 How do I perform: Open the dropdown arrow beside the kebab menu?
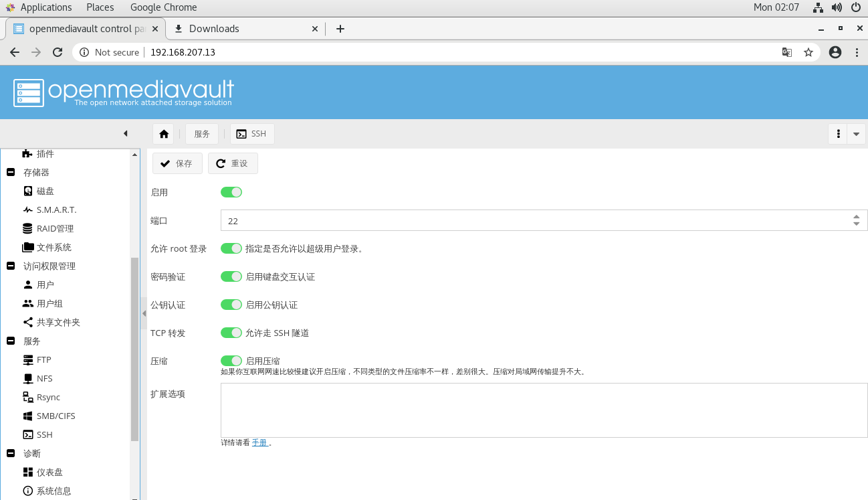857,133
